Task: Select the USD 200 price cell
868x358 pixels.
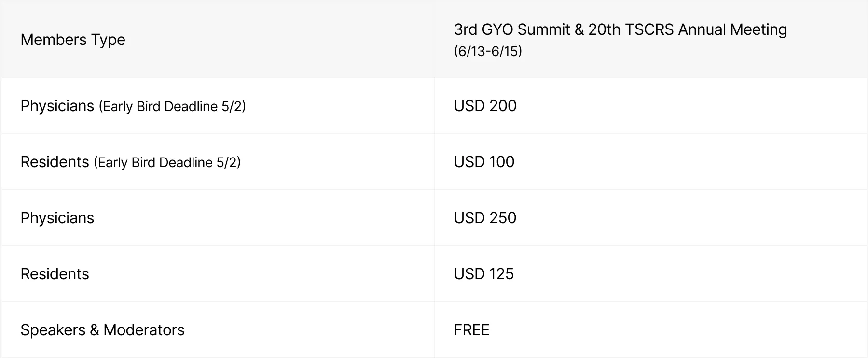Action: click(x=650, y=106)
